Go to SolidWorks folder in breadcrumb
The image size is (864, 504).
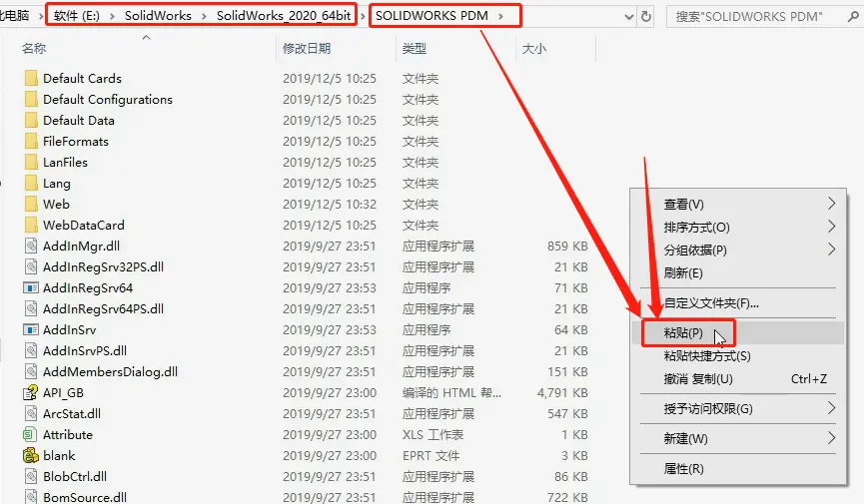pos(158,16)
